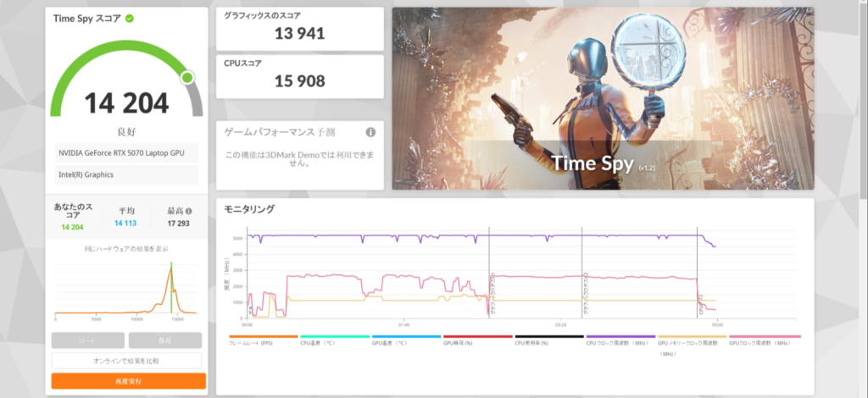
Task: Toggle the GPU負荷 (%) legend entry
Action: tap(478, 340)
